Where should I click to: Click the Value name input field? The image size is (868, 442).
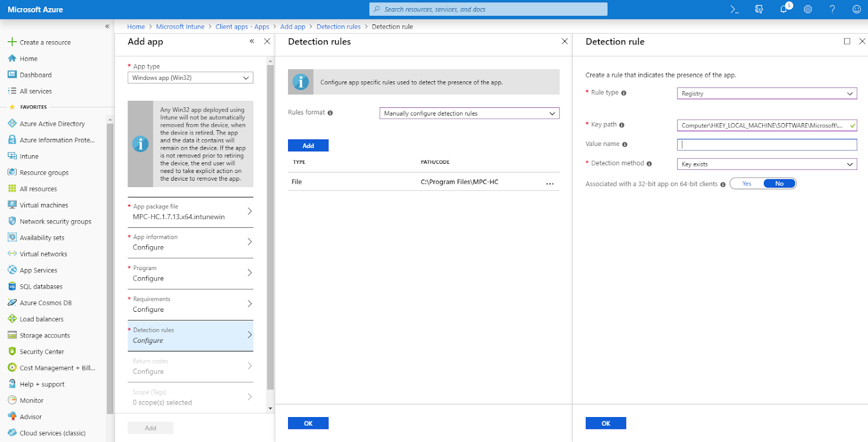tap(767, 144)
